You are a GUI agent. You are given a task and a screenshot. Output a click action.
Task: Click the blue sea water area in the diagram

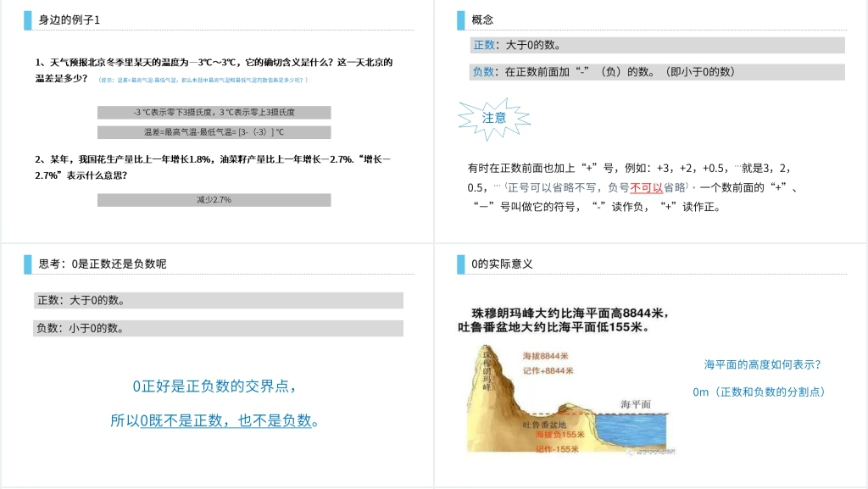coord(632,431)
